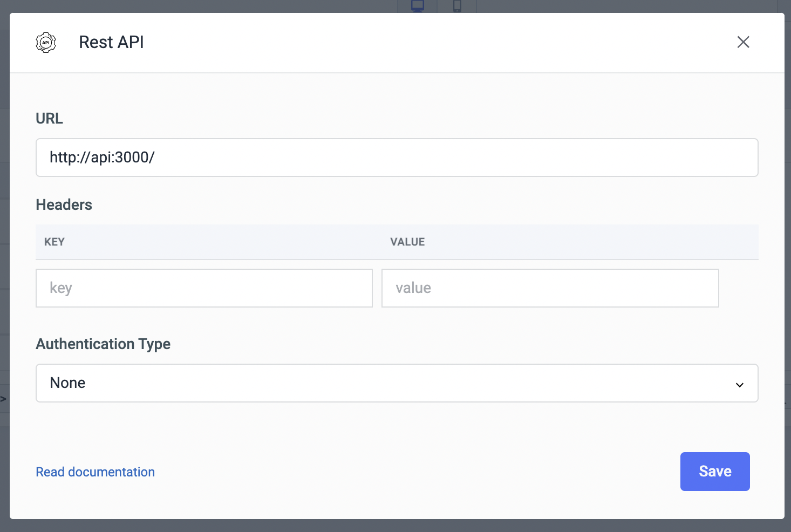Image resolution: width=791 pixels, height=532 pixels.
Task: Select the API badge next to the dialog title
Action: [x=46, y=42]
